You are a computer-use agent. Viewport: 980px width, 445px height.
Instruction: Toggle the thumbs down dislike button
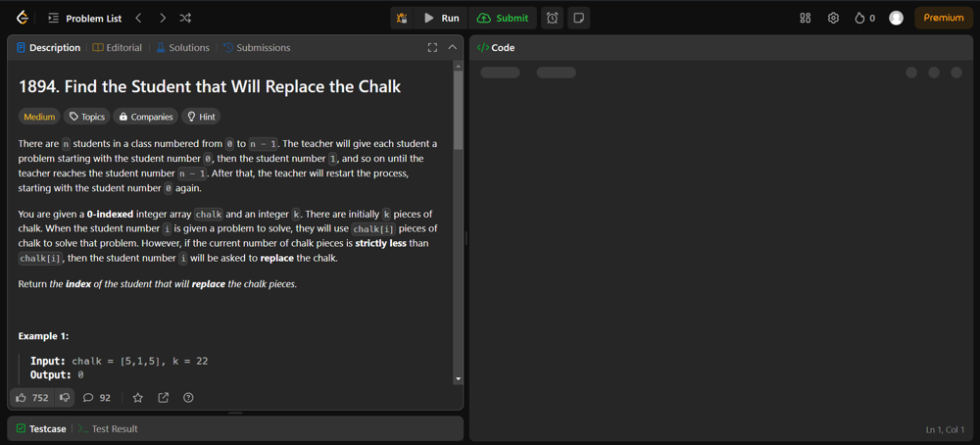coord(65,398)
